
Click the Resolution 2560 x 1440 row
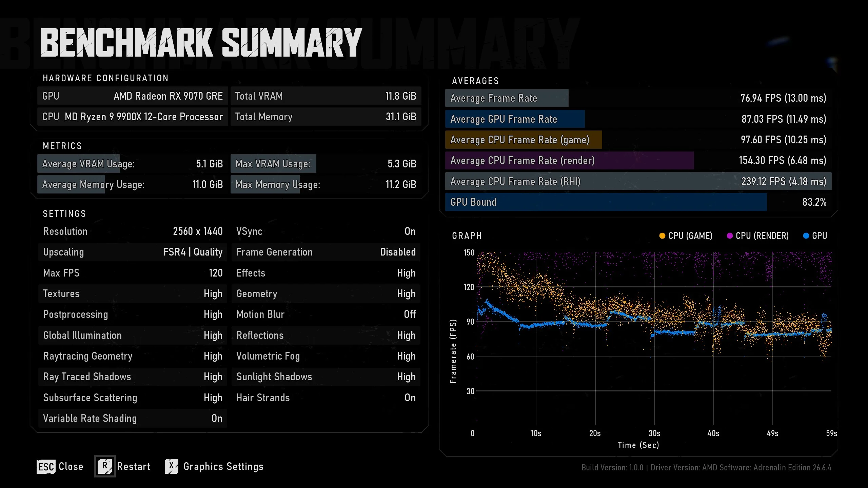(133, 231)
